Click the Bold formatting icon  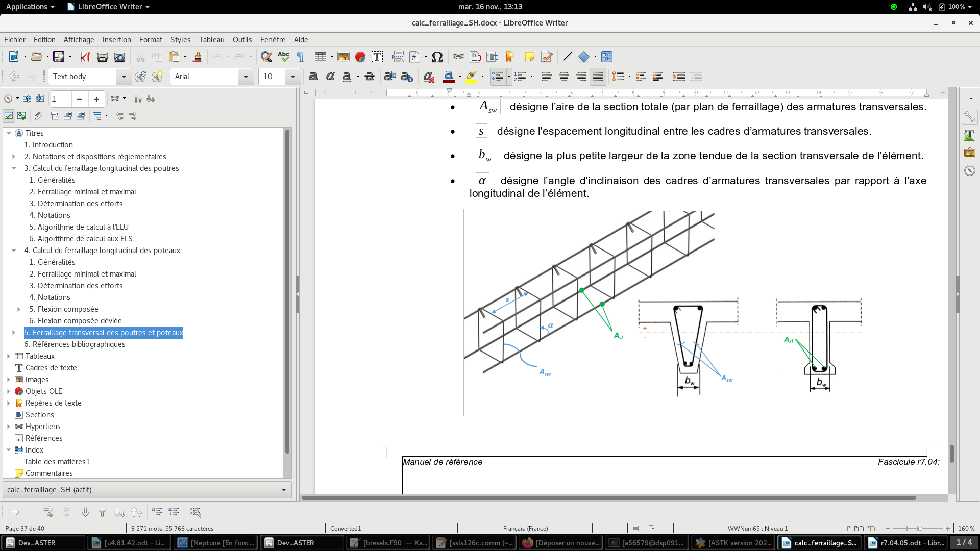coord(313,77)
